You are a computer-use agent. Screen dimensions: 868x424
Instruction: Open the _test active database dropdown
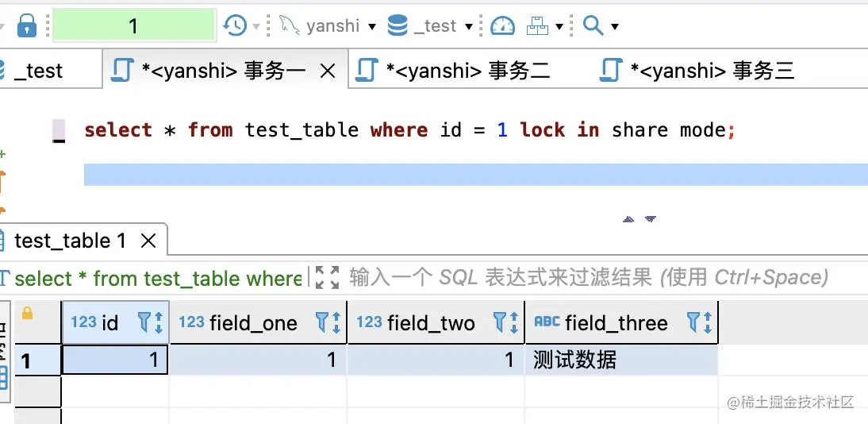(469, 26)
